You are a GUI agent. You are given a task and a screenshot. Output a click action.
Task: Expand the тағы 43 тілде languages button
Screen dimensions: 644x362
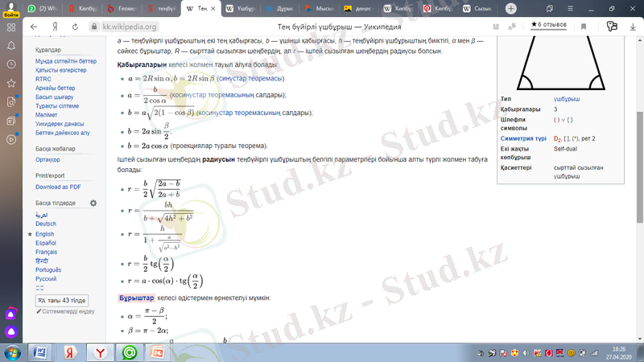coord(62,300)
